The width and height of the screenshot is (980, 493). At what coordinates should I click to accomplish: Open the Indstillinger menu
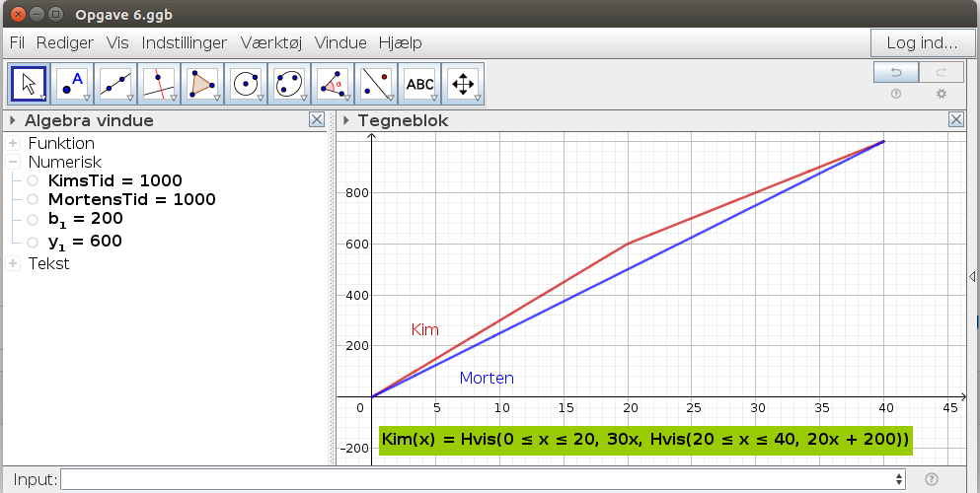click(x=185, y=43)
